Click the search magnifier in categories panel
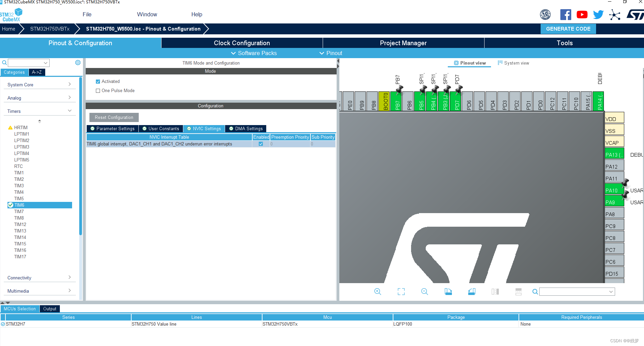The width and height of the screenshot is (644, 346). [4, 63]
